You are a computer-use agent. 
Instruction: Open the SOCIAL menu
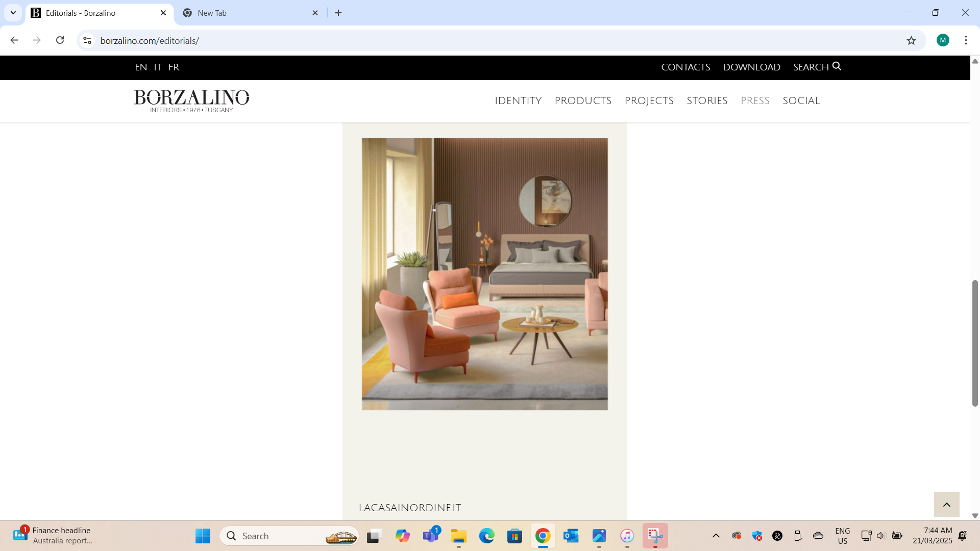(x=801, y=101)
